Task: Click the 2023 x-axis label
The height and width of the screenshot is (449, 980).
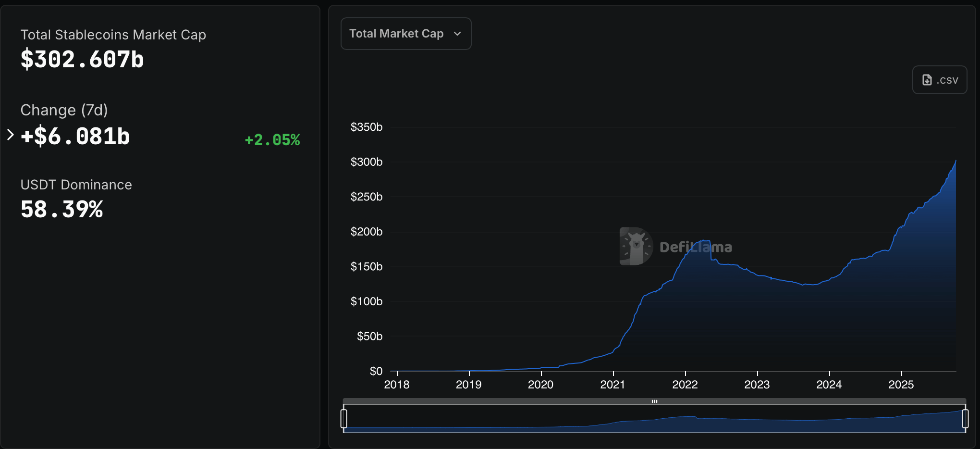Action: (x=757, y=385)
